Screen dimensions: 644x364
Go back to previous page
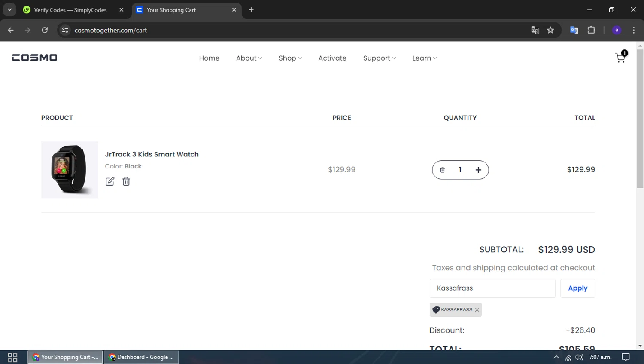(x=11, y=30)
